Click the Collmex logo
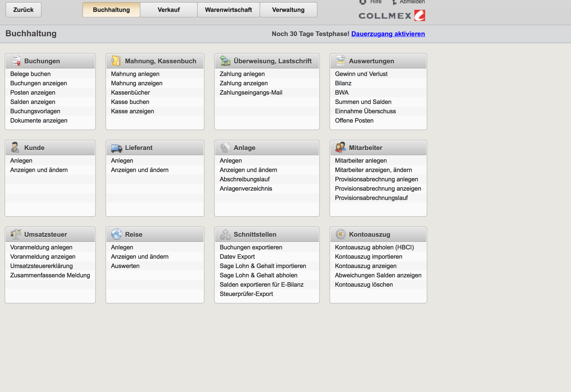Viewport: 571px width, 392px height. [x=392, y=16]
